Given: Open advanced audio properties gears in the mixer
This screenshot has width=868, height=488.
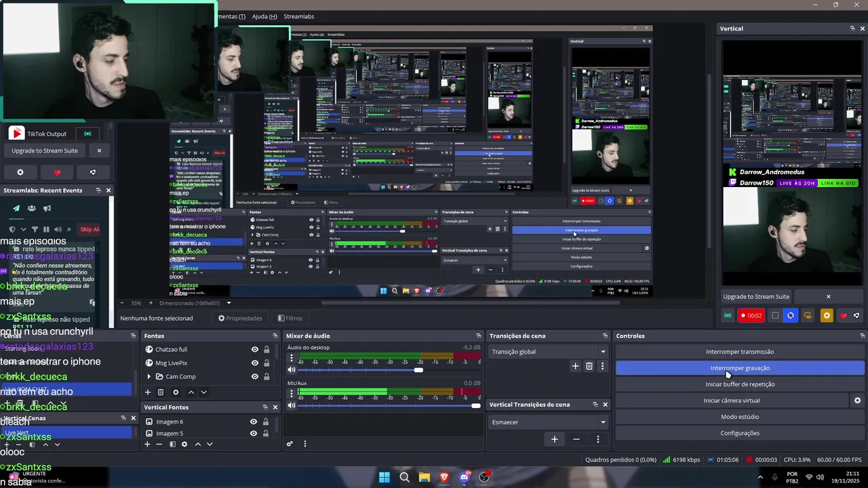Looking at the screenshot, I should click(290, 444).
